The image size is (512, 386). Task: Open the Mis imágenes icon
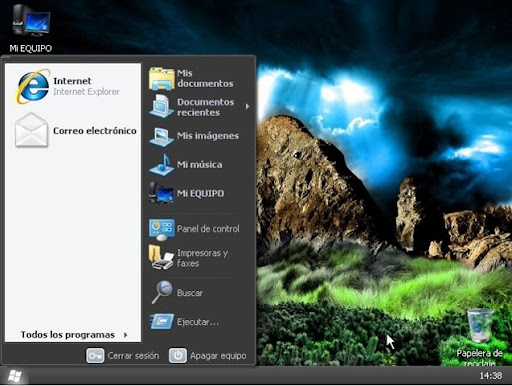(162, 136)
